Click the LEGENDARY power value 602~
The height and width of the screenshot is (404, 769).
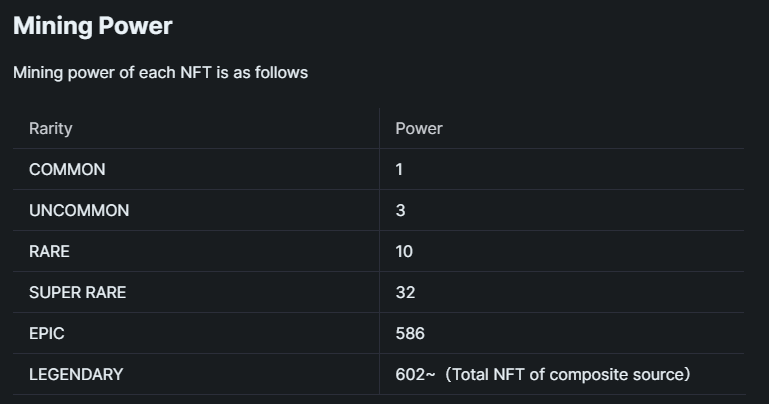(x=415, y=375)
